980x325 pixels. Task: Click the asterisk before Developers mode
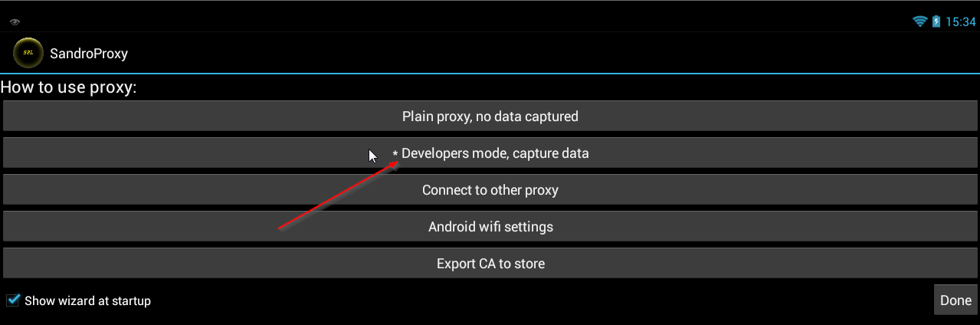(x=395, y=155)
